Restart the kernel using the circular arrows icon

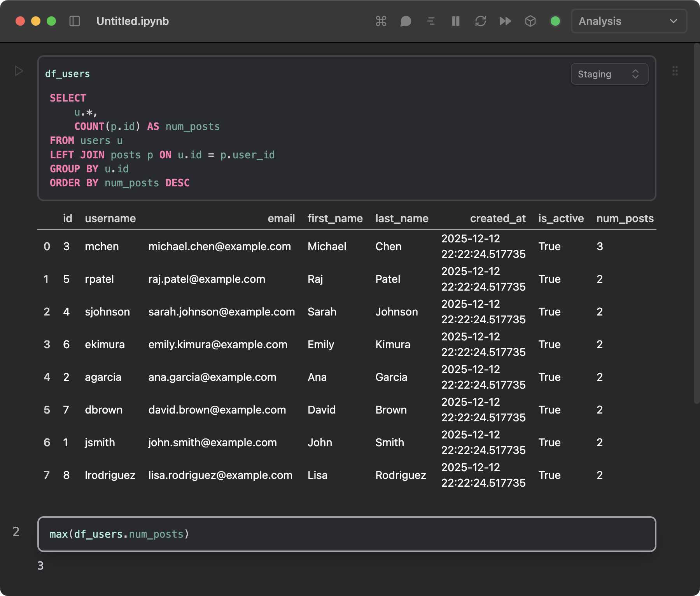click(480, 21)
